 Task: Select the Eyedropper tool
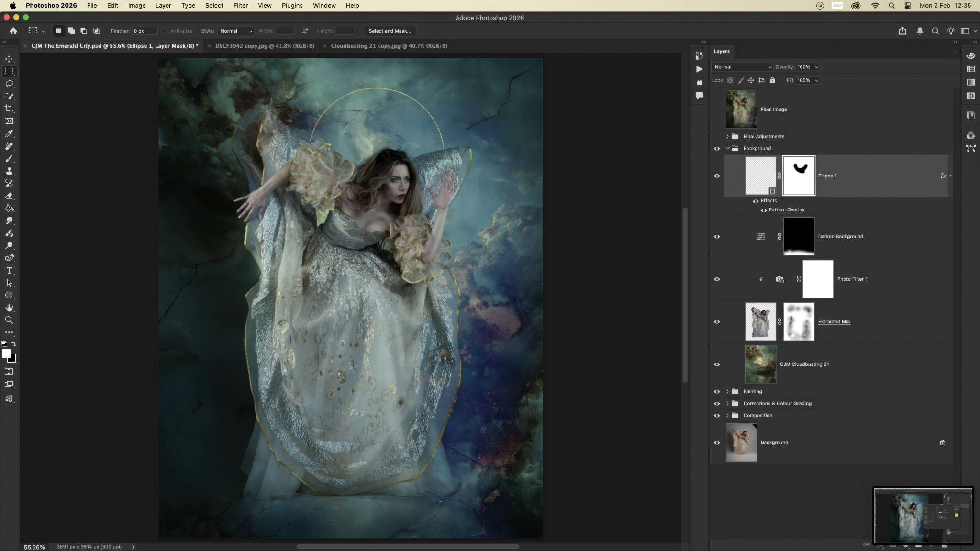tap(9, 134)
